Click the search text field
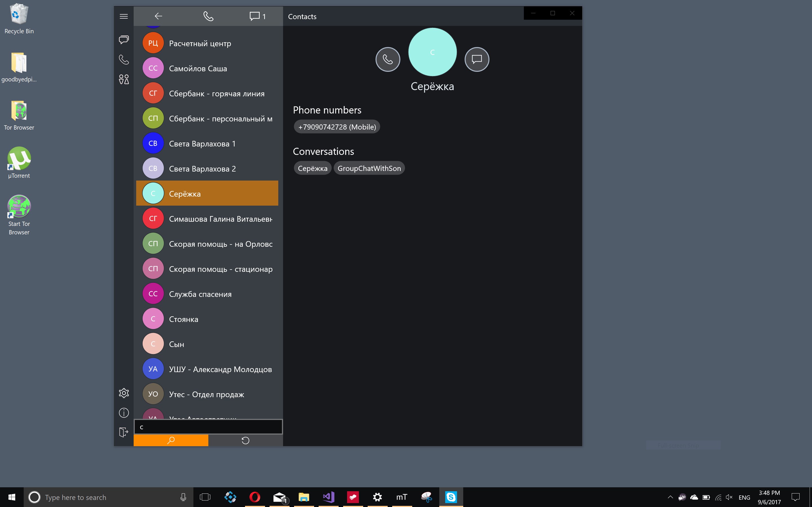The height and width of the screenshot is (507, 812). pyautogui.click(x=208, y=426)
